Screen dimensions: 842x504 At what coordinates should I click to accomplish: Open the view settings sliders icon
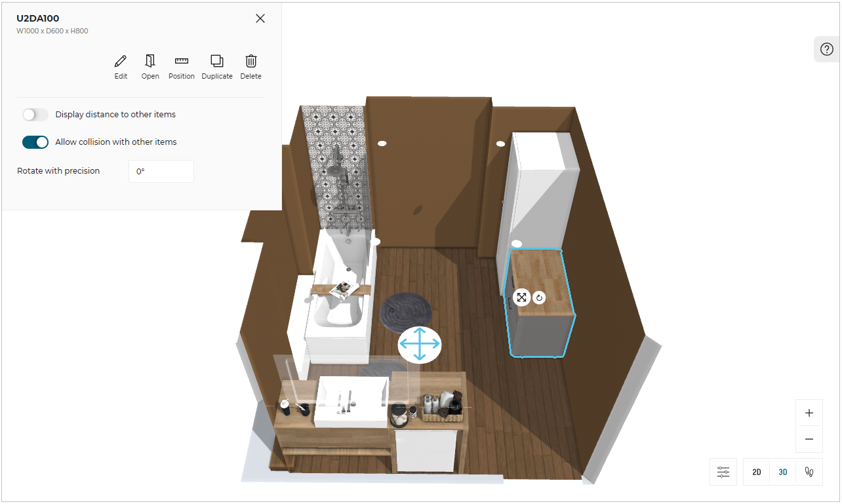(723, 472)
